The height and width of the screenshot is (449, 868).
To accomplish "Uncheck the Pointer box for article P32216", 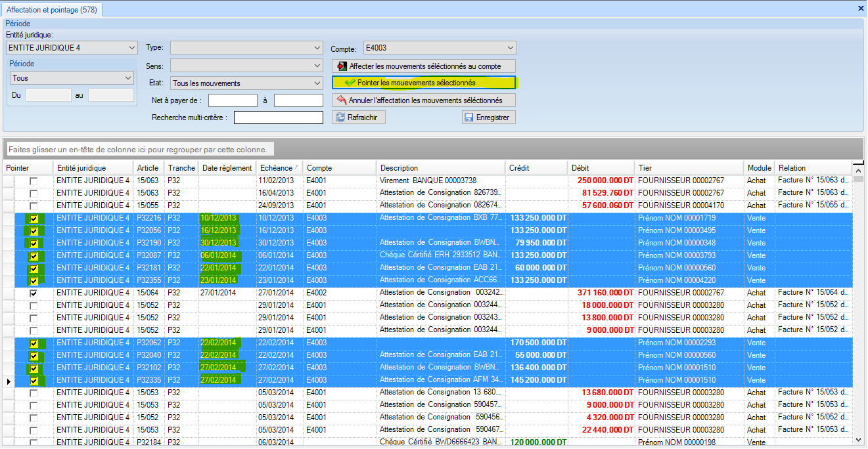I will (x=34, y=219).
